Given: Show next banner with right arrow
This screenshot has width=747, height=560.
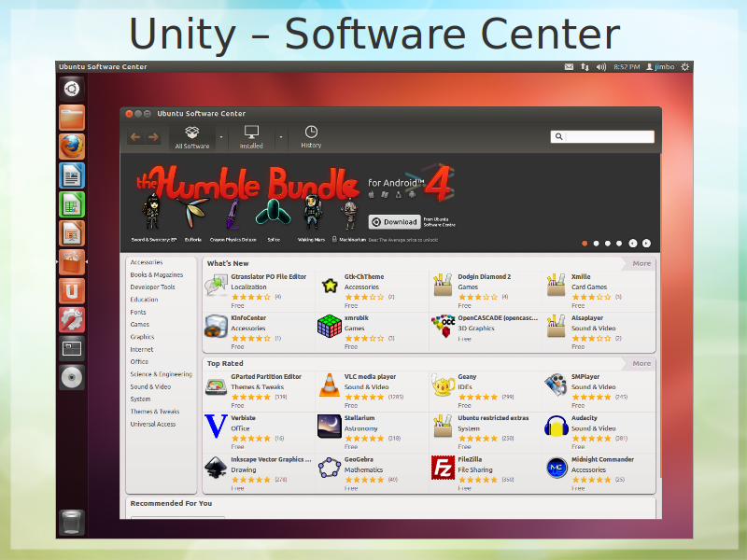Looking at the screenshot, I should point(646,244).
